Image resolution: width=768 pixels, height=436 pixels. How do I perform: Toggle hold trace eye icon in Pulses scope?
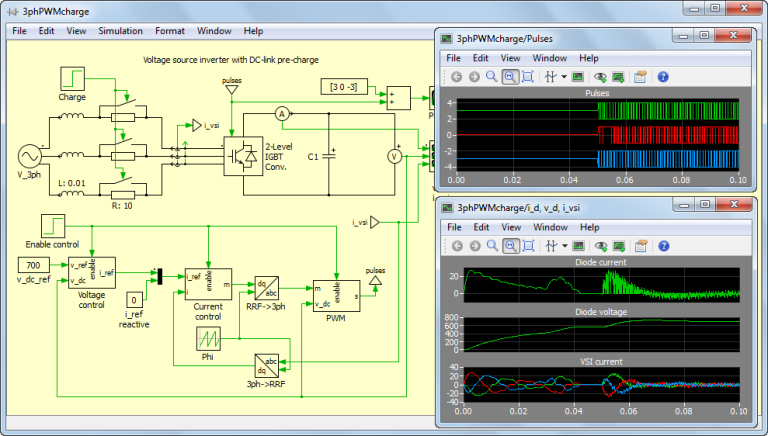(x=601, y=76)
